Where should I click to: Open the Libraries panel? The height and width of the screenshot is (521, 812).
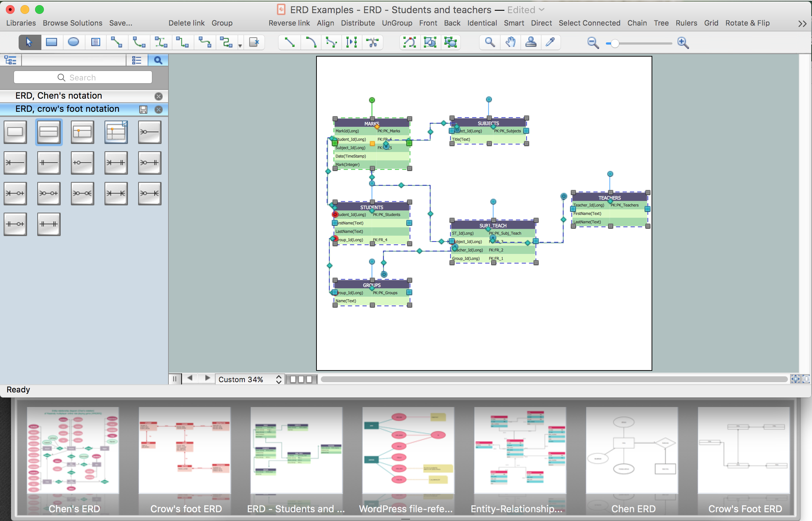[21, 23]
